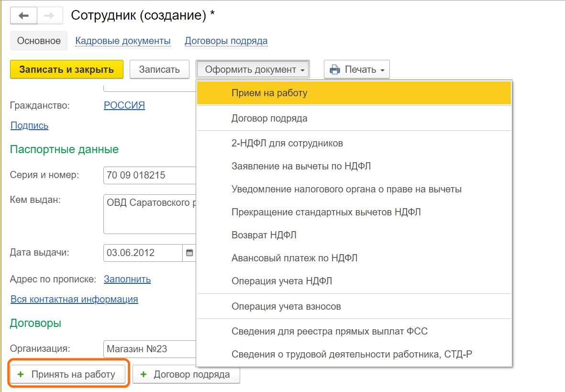Select Заявление на вычеты по НДФЛ
The width and height of the screenshot is (565, 392).
[354, 166]
